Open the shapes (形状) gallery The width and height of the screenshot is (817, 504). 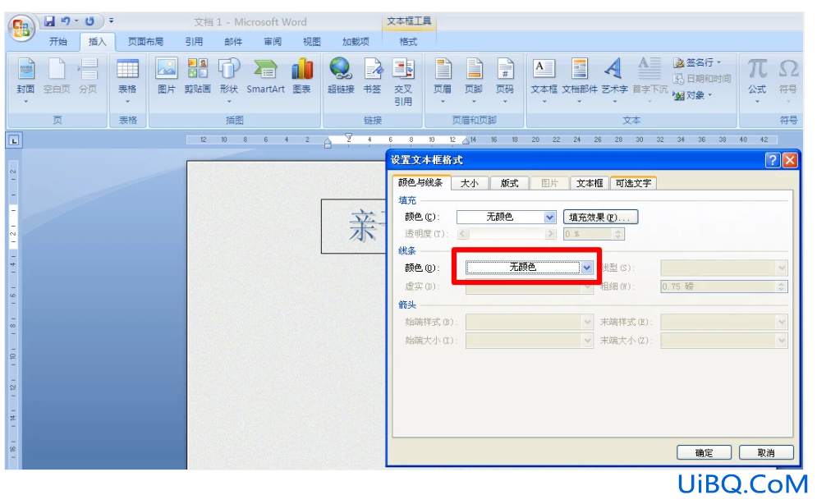click(229, 80)
